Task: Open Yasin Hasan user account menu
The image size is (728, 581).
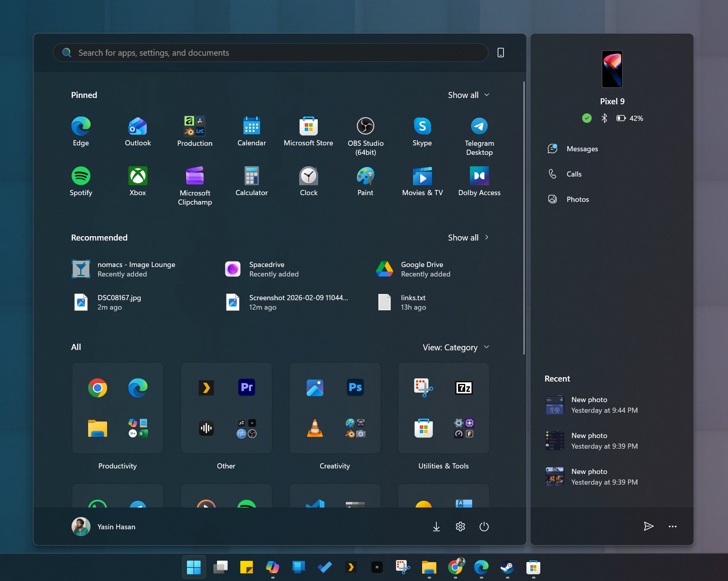Action: click(x=104, y=526)
